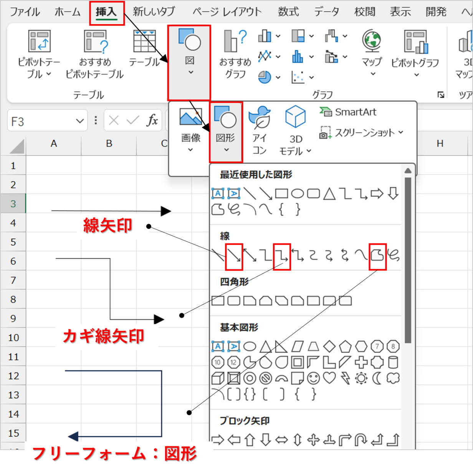Click the shapes gallery vertical scrollbar
The height and width of the screenshot is (476, 473).
pyautogui.click(x=408, y=261)
